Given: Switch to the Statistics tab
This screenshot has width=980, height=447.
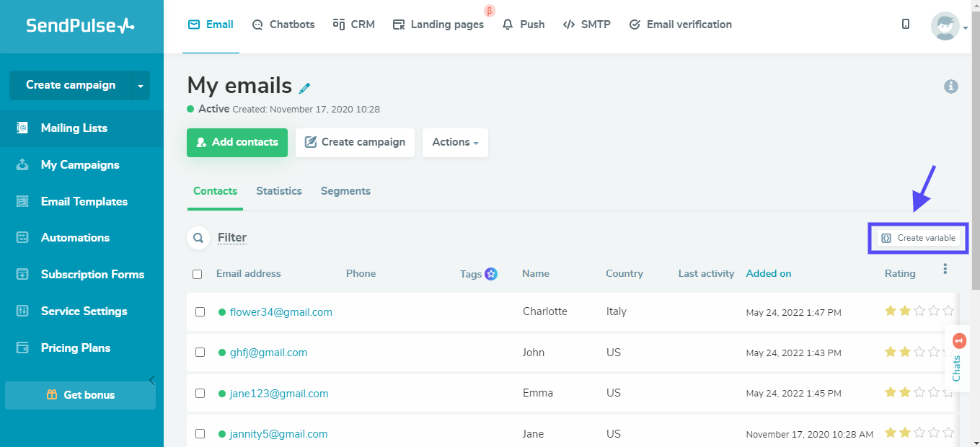Looking at the screenshot, I should point(278,191).
